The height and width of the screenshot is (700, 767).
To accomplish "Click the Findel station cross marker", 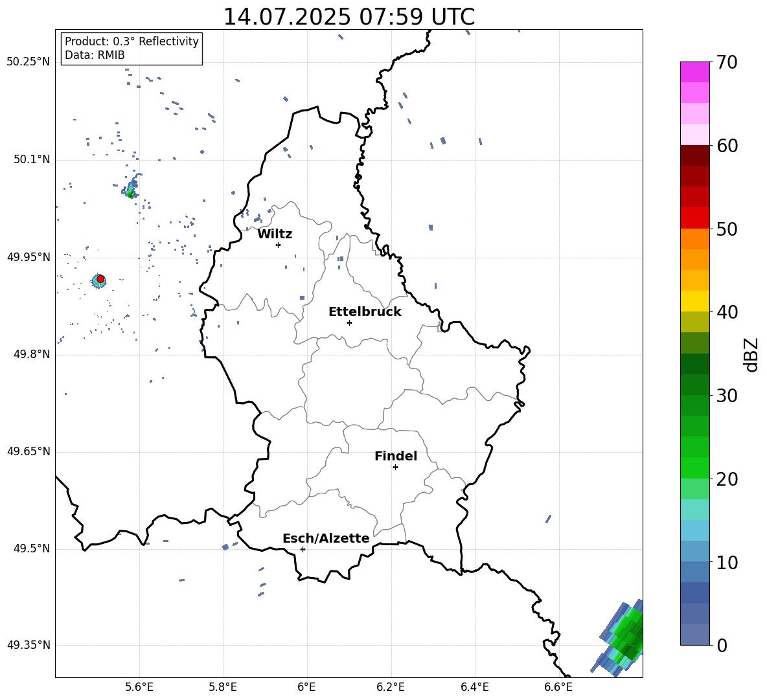I will 395,468.
